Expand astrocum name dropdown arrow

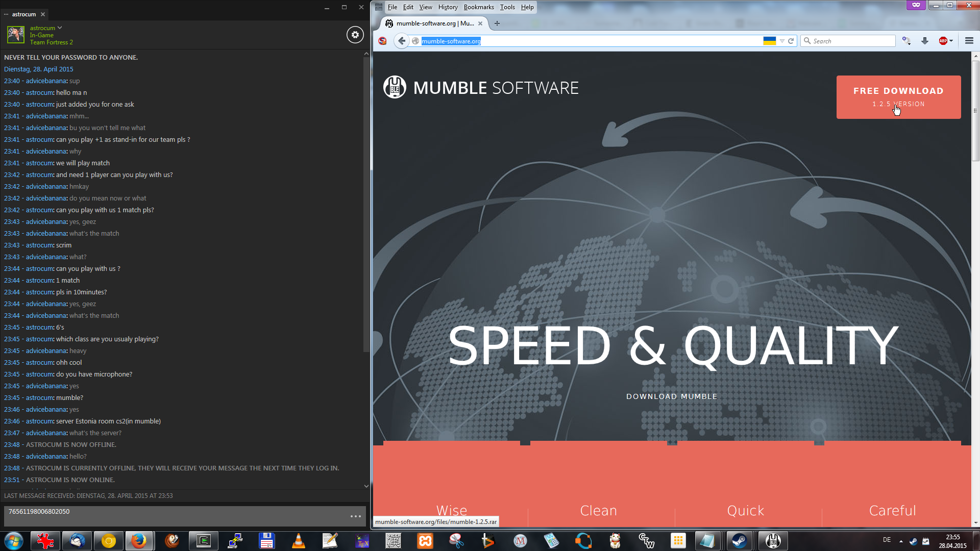60,28
